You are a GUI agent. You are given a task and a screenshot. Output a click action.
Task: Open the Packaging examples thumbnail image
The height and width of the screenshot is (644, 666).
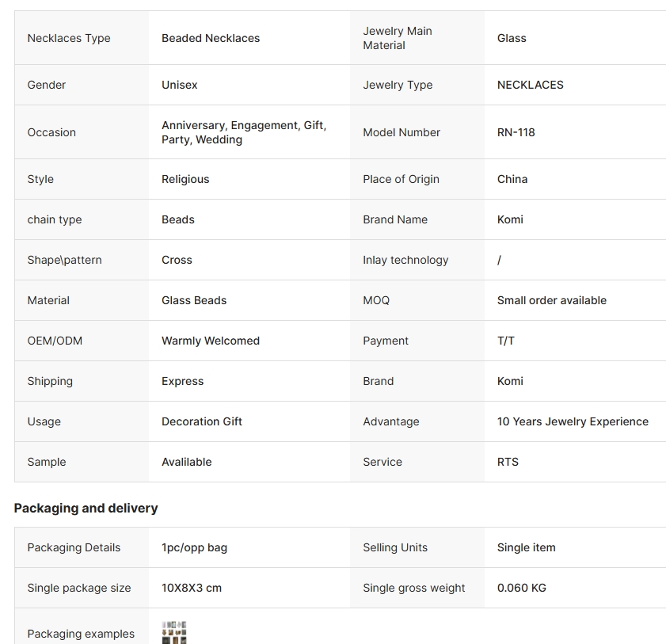174,633
